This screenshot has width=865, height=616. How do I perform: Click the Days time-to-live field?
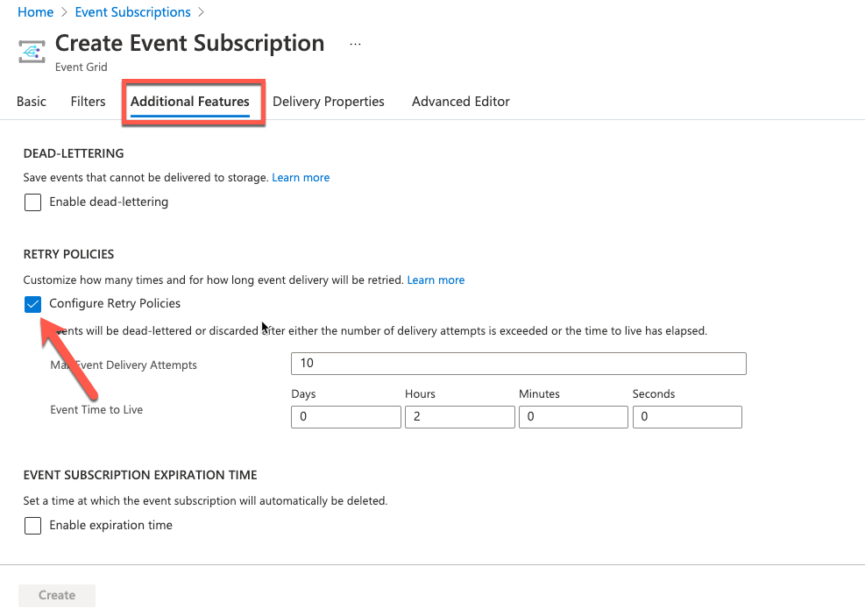pyautogui.click(x=346, y=417)
